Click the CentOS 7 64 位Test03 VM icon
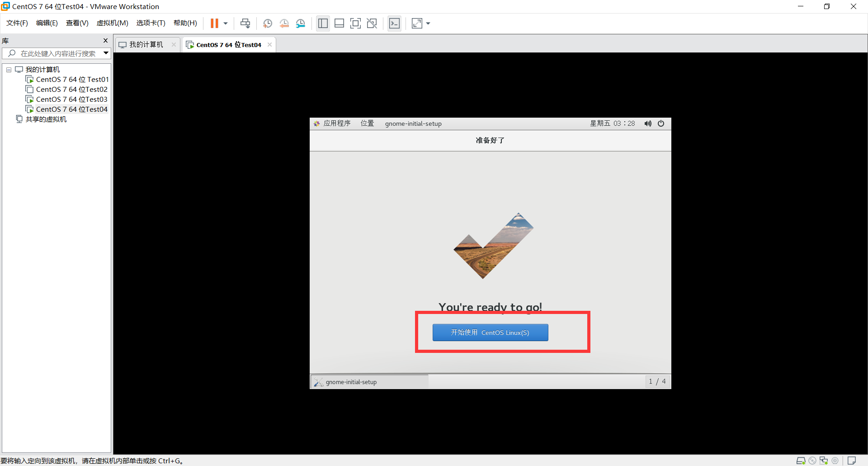The width and height of the screenshot is (868, 466). click(x=30, y=100)
